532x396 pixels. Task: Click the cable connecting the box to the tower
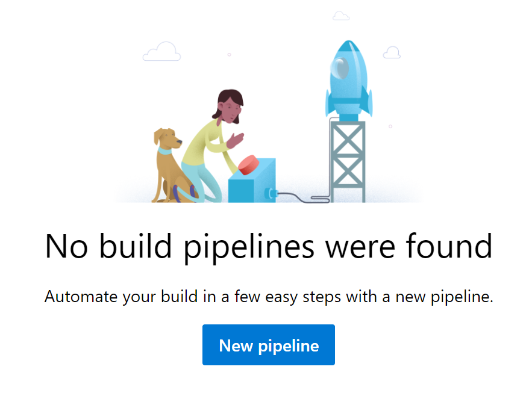(x=302, y=197)
